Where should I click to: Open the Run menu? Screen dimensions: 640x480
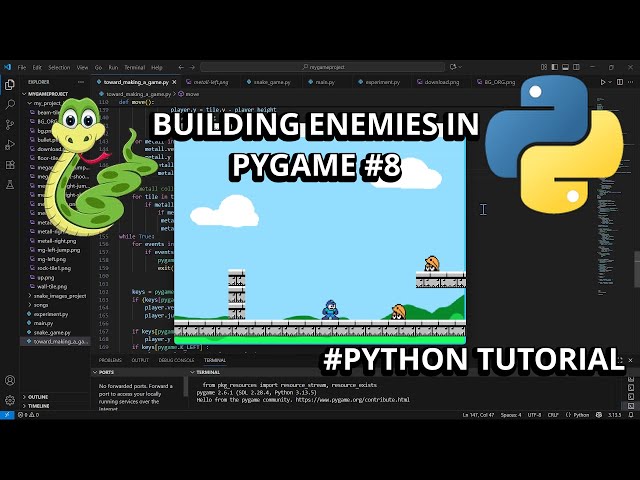tap(113, 67)
